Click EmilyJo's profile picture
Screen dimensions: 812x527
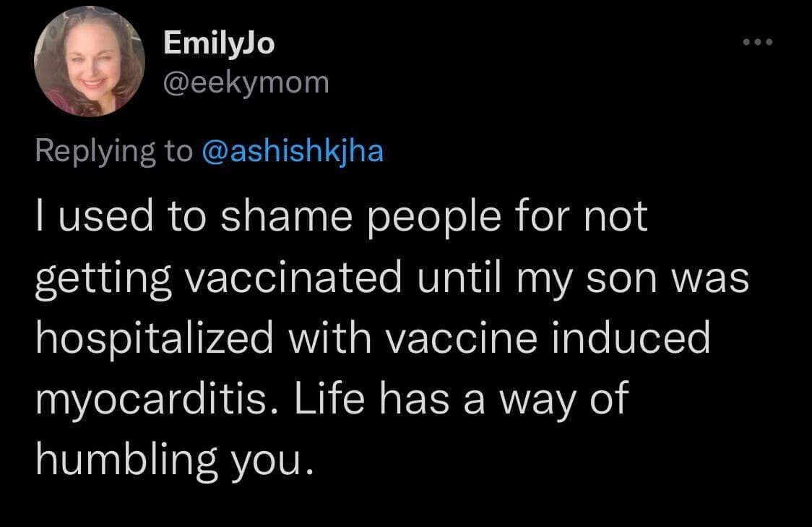coord(90,61)
